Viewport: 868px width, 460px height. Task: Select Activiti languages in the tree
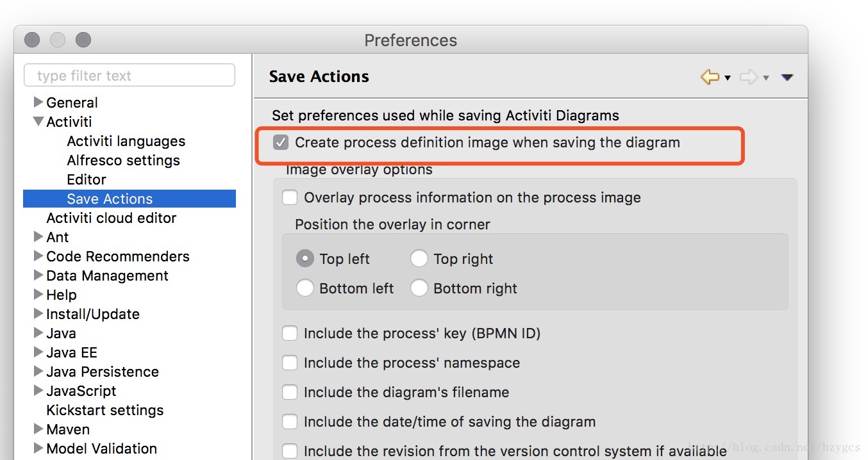(126, 141)
